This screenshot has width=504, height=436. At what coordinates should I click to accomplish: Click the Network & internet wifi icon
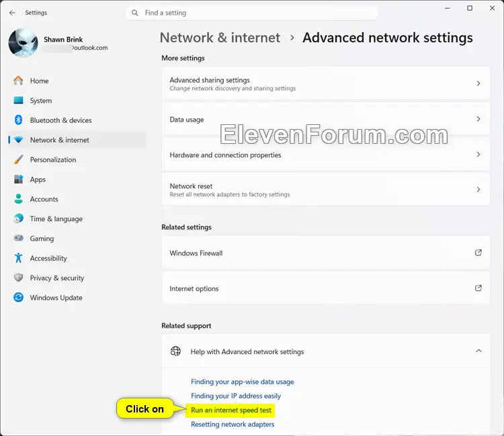pyautogui.click(x=18, y=140)
